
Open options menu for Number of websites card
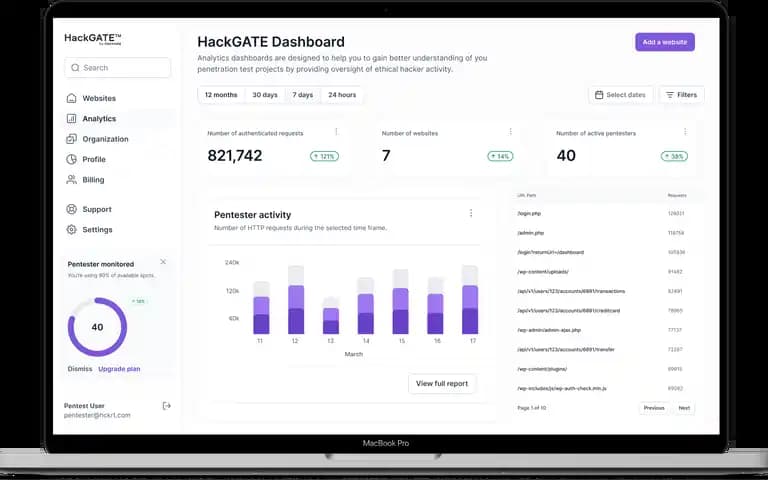[510, 132]
